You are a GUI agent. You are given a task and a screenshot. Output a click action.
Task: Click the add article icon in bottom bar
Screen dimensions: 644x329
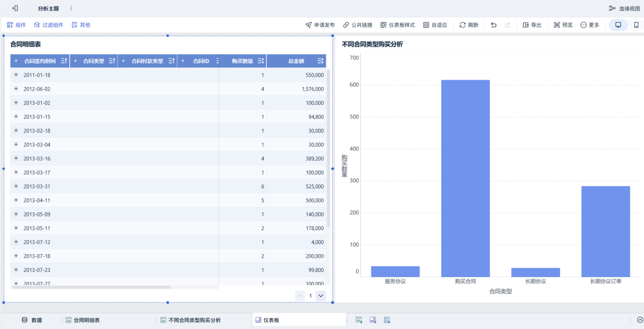point(387,320)
